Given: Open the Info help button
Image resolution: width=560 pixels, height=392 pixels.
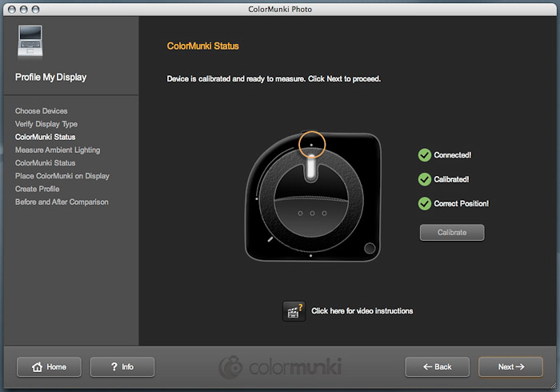Looking at the screenshot, I should pyautogui.click(x=122, y=367).
